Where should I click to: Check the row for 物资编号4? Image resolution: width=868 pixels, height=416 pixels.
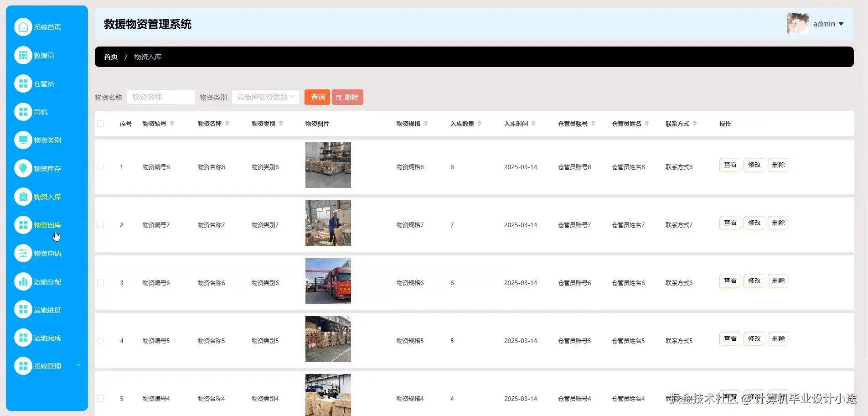(100, 399)
